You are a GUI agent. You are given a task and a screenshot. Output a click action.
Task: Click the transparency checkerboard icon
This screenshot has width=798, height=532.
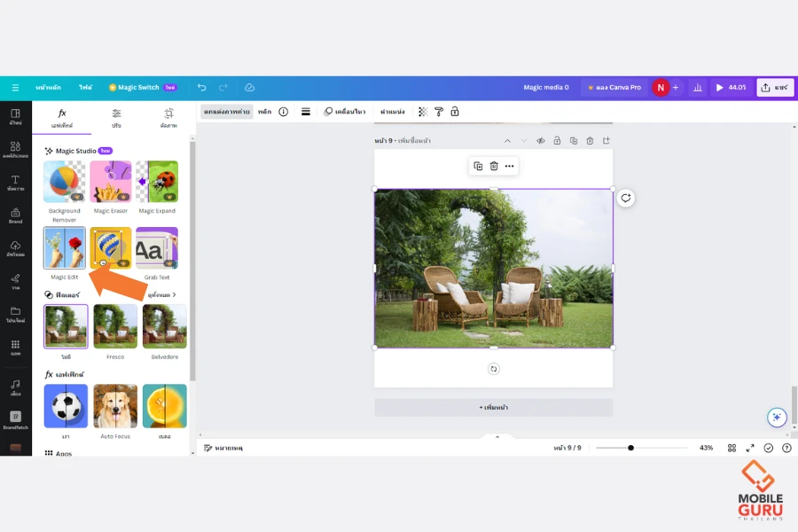click(x=423, y=112)
